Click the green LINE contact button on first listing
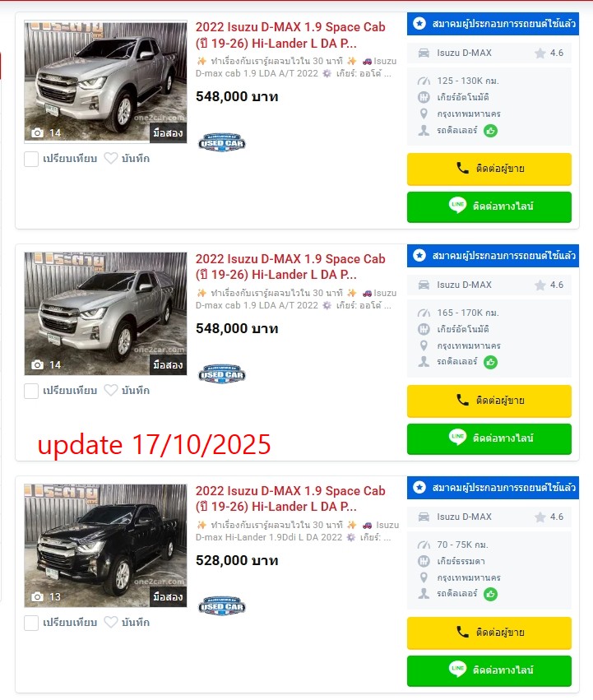The image size is (593, 700). pyautogui.click(x=489, y=206)
